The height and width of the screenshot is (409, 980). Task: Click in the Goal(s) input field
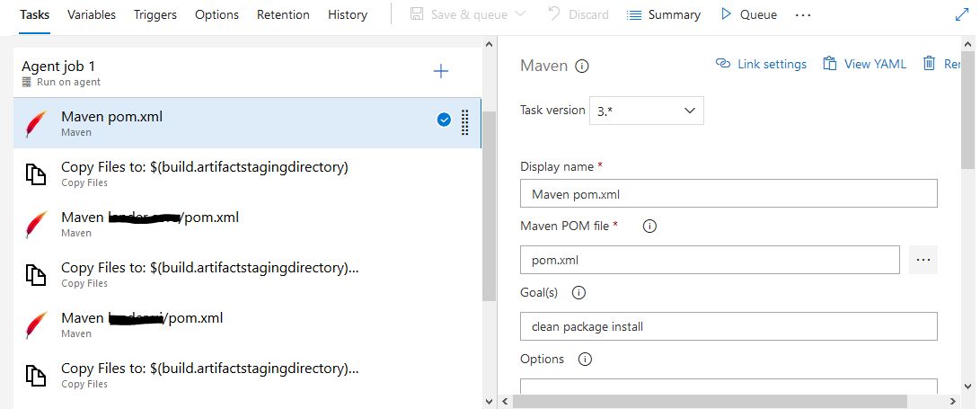pos(728,326)
